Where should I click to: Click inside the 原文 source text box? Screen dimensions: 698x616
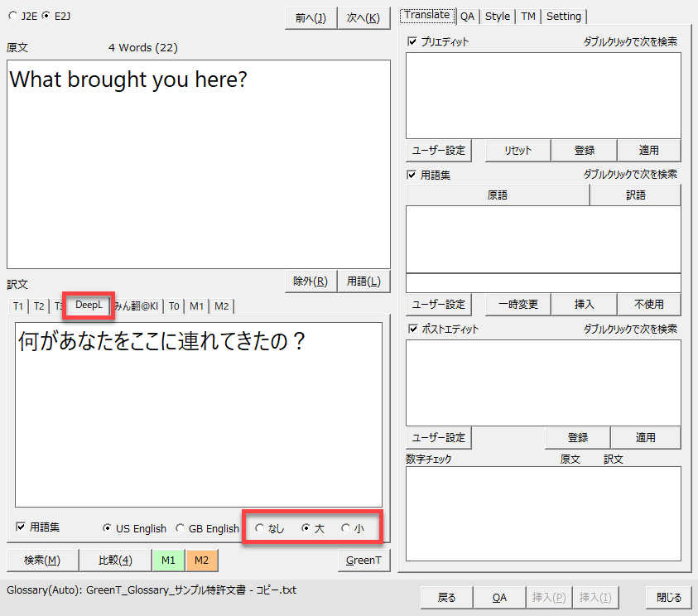coord(198,166)
